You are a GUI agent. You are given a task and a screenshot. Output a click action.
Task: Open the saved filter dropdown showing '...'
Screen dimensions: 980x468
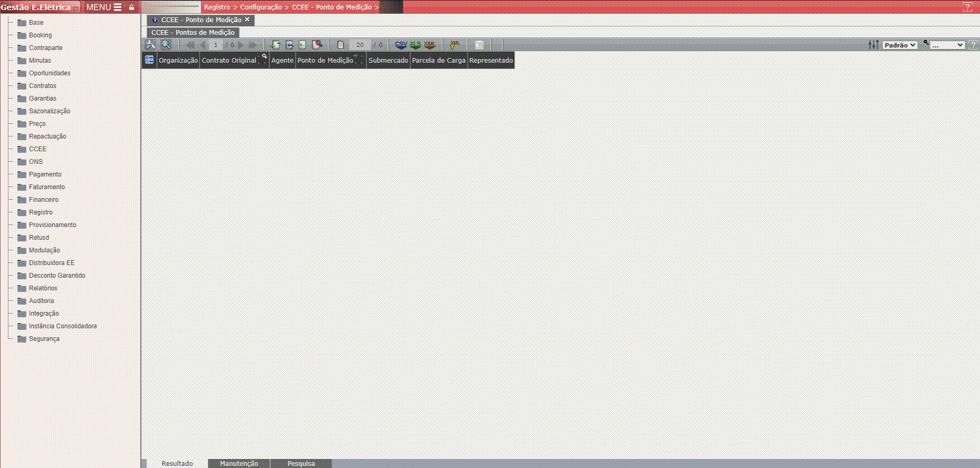click(x=947, y=45)
